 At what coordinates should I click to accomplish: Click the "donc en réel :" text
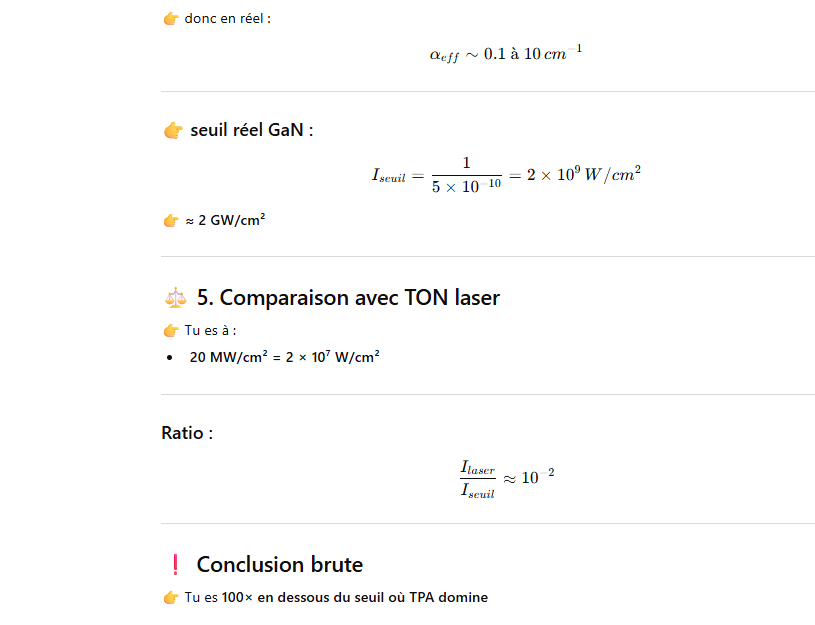228,19
